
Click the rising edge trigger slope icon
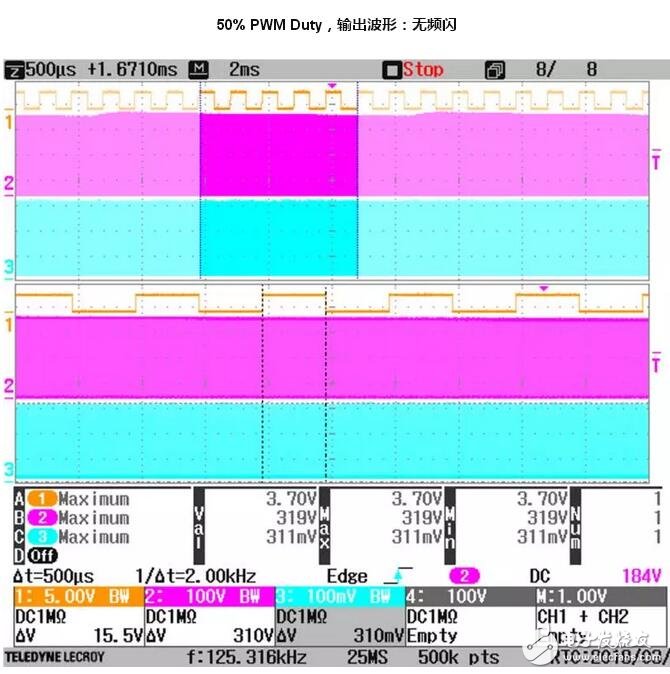pos(398,575)
